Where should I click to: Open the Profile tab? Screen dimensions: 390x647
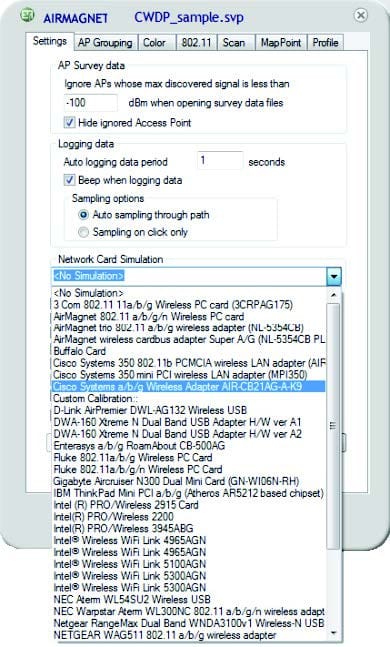click(x=325, y=43)
